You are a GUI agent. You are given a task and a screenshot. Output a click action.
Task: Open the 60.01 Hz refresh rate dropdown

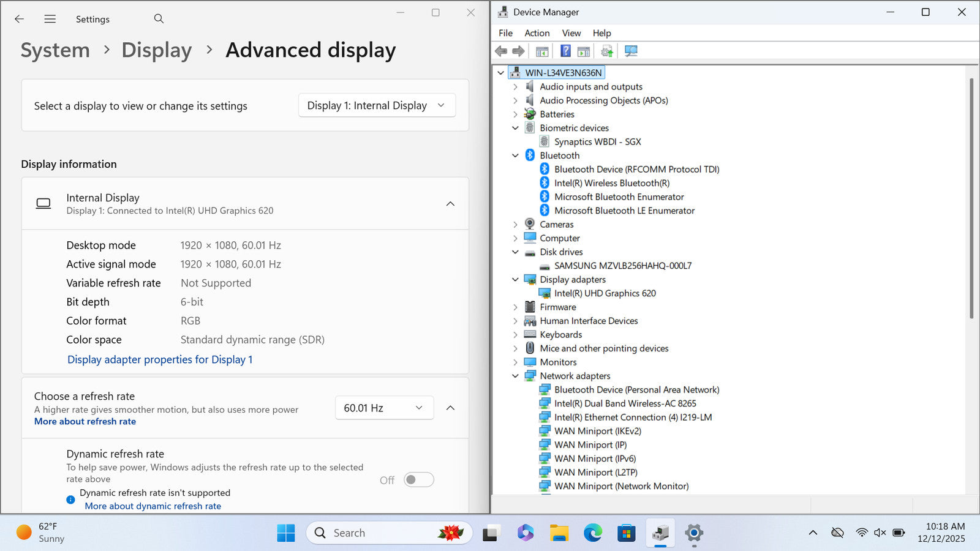click(x=384, y=408)
